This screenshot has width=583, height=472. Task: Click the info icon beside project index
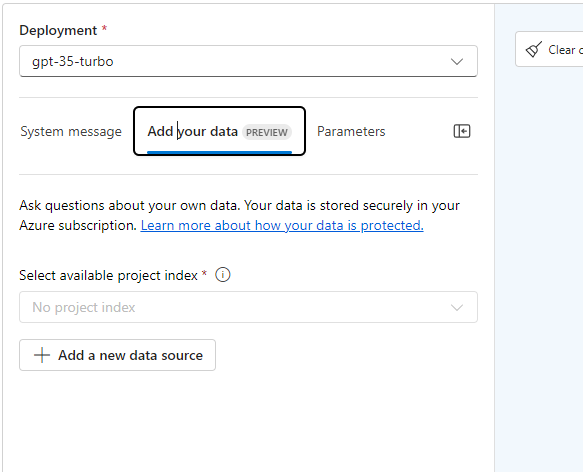(x=223, y=275)
